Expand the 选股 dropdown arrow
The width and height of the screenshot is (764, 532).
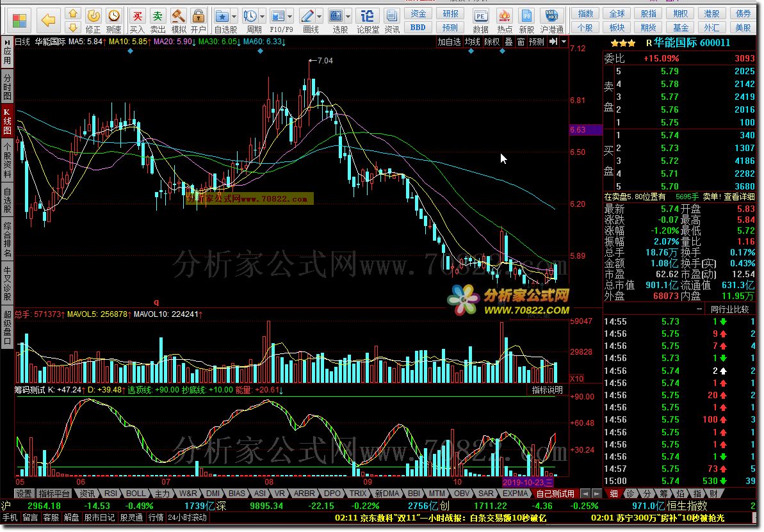pyautogui.click(x=348, y=17)
